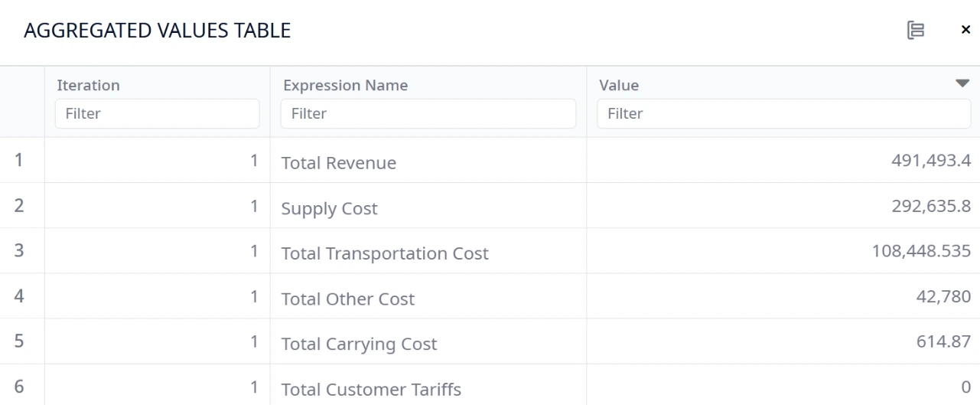This screenshot has width=980, height=405.
Task: Close the Aggregated Values Table panel
Action: point(965,31)
